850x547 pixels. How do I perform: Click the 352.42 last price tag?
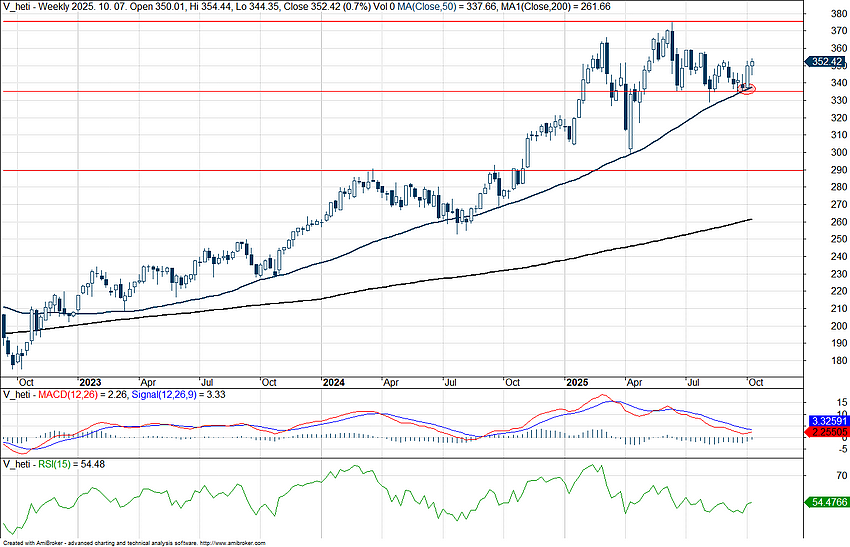coord(826,61)
